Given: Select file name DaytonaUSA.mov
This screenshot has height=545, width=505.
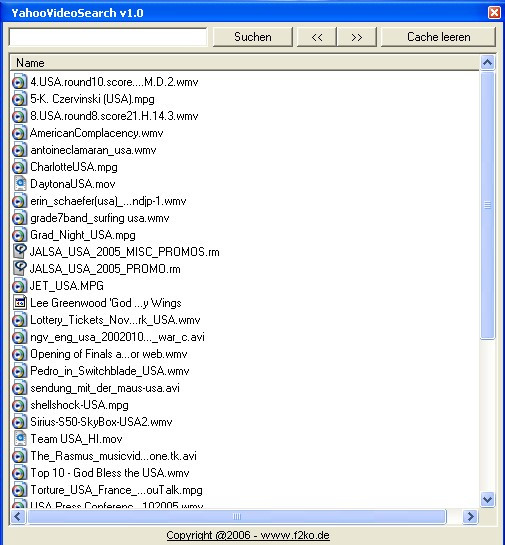Looking at the screenshot, I should pos(73,184).
